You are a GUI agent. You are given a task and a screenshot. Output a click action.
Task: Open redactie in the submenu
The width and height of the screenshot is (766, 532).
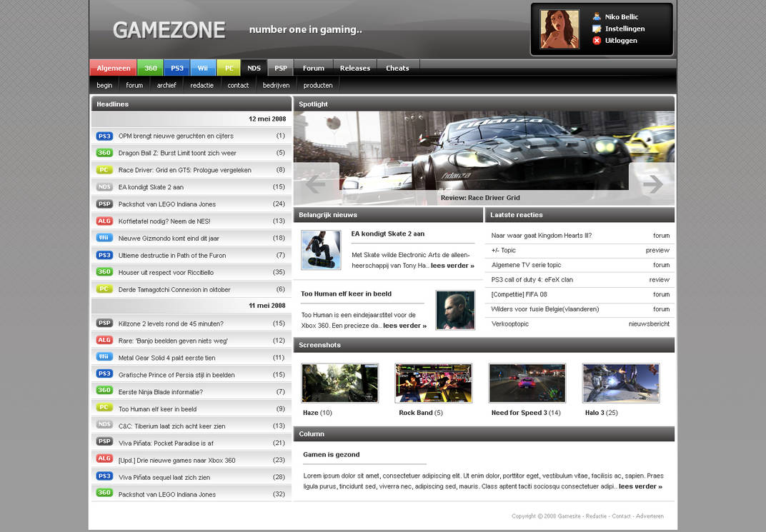click(x=202, y=85)
